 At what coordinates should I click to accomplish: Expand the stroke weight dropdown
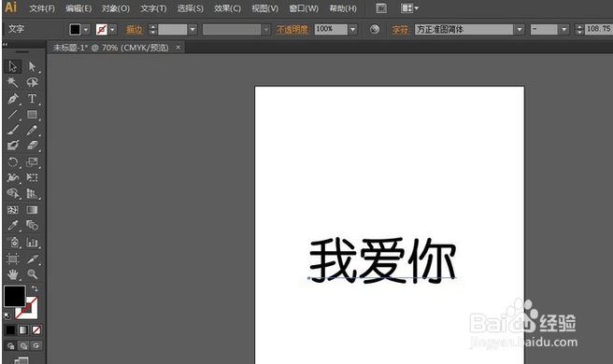point(192,29)
